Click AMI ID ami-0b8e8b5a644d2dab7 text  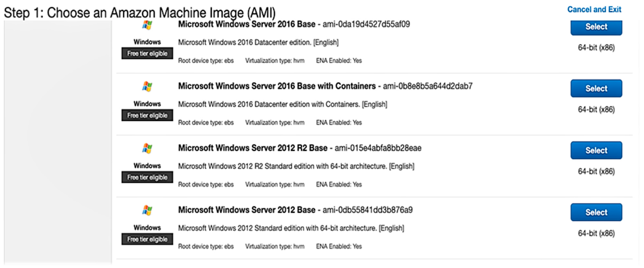click(x=427, y=86)
